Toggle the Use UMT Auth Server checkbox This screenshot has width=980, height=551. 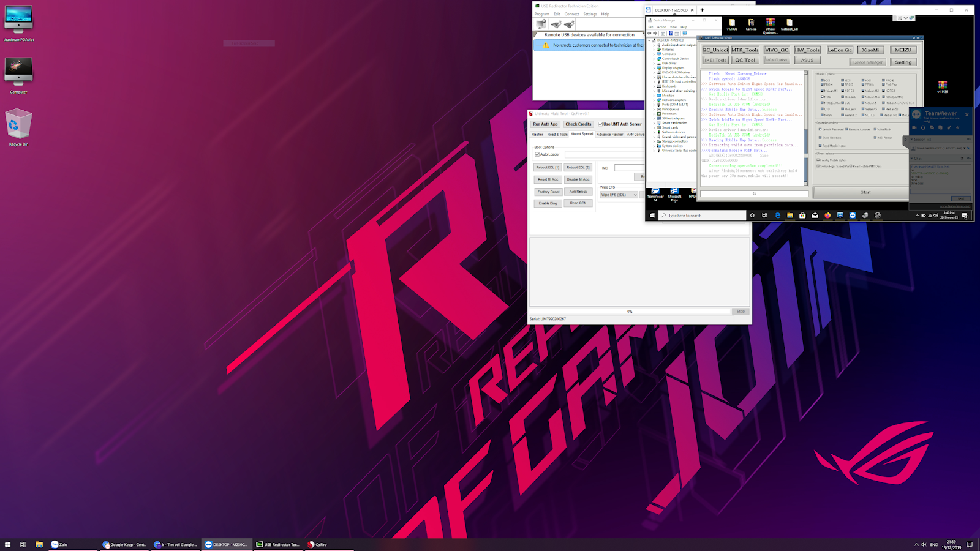[x=600, y=124]
